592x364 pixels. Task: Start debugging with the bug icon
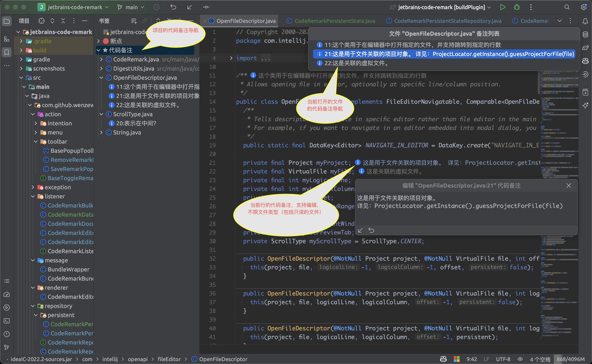[517, 7]
